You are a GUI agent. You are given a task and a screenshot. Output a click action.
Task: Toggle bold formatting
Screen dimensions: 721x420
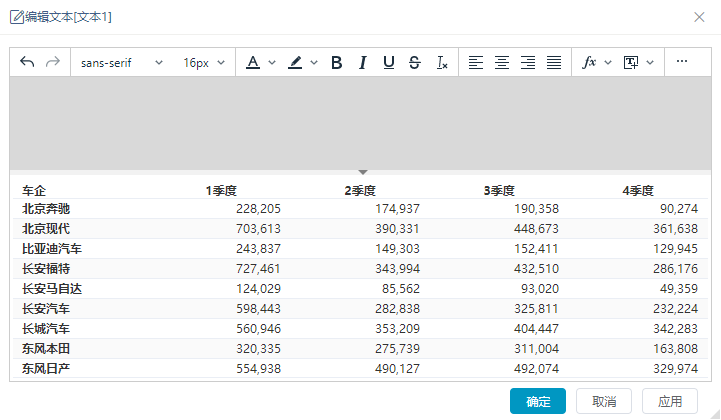(x=337, y=62)
